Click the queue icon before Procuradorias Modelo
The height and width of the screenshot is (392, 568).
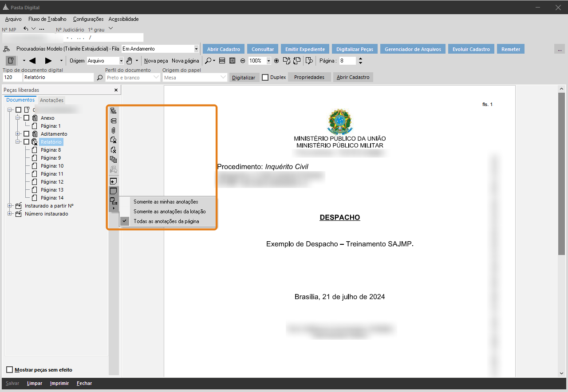(7, 49)
